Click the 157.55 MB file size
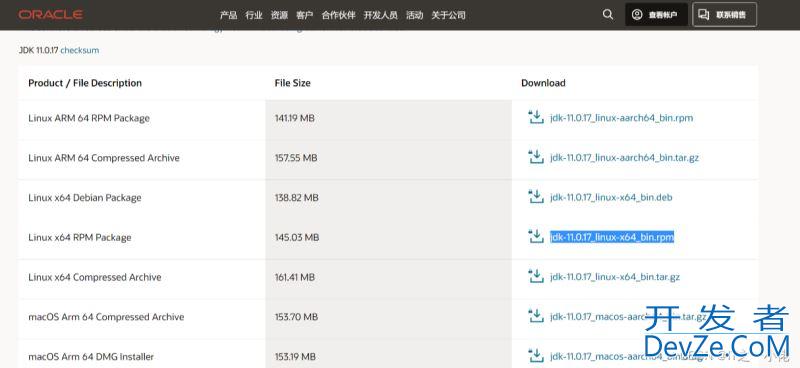The width and height of the screenshot is (800, 368). click(296, 158)
